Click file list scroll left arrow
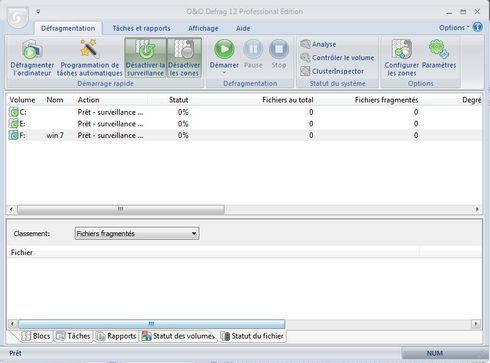This screenshot has width=490, height=363. [12, 324]
